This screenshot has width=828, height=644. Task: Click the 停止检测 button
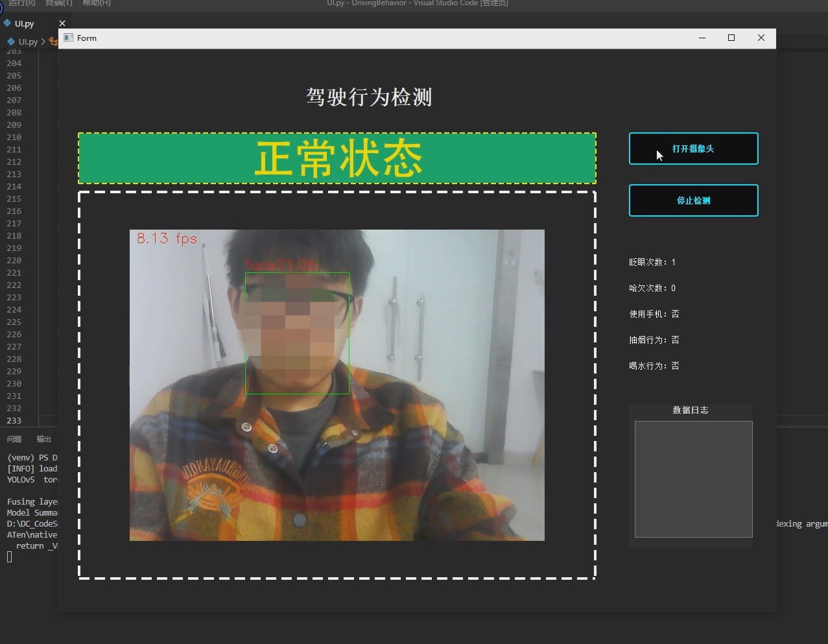coord(693,200)
